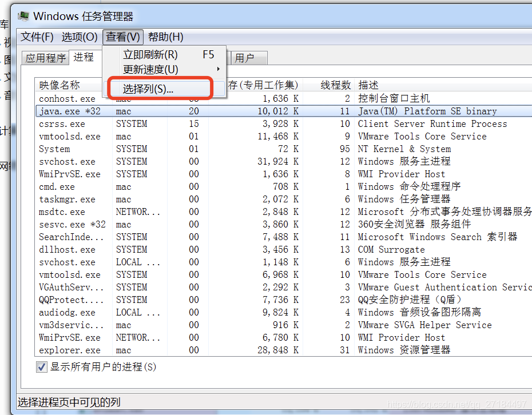Sort by the 描述 column header
532x415 pixels.
click(443, 85)
